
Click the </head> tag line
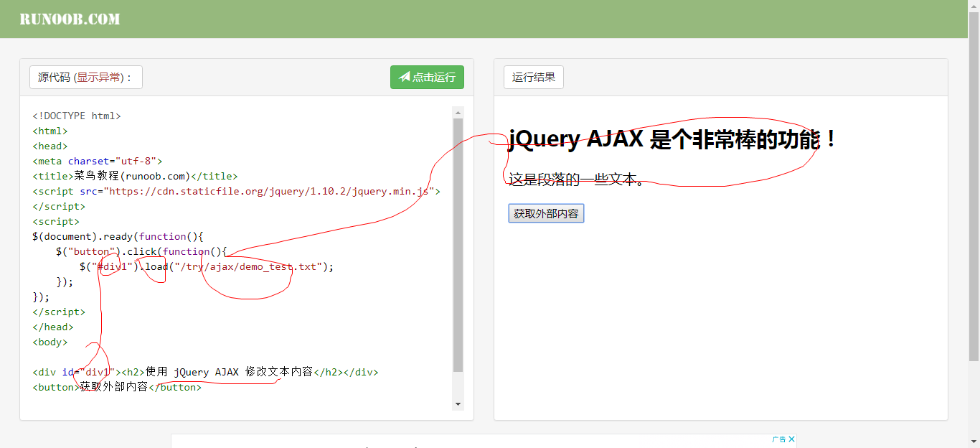tap(53, 327)
